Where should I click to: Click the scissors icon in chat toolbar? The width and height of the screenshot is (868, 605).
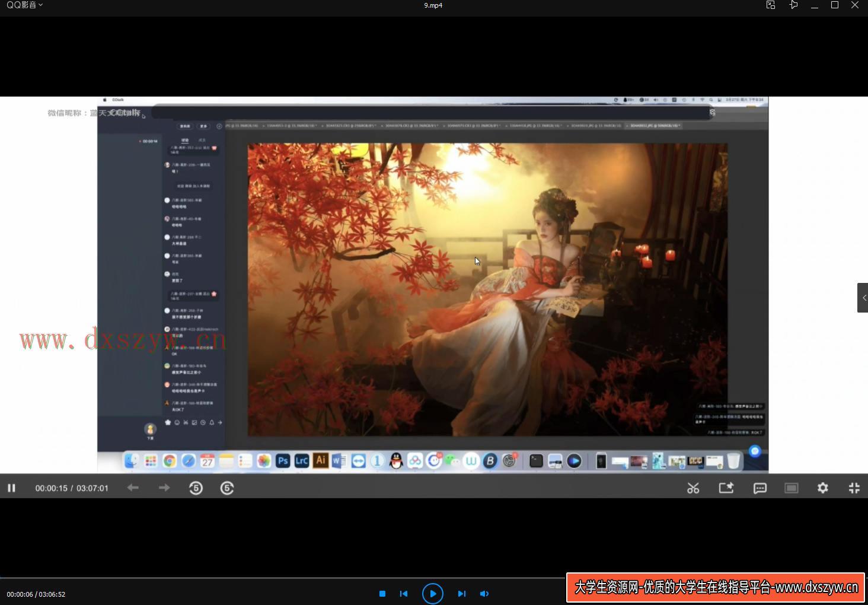click(186, 422)
